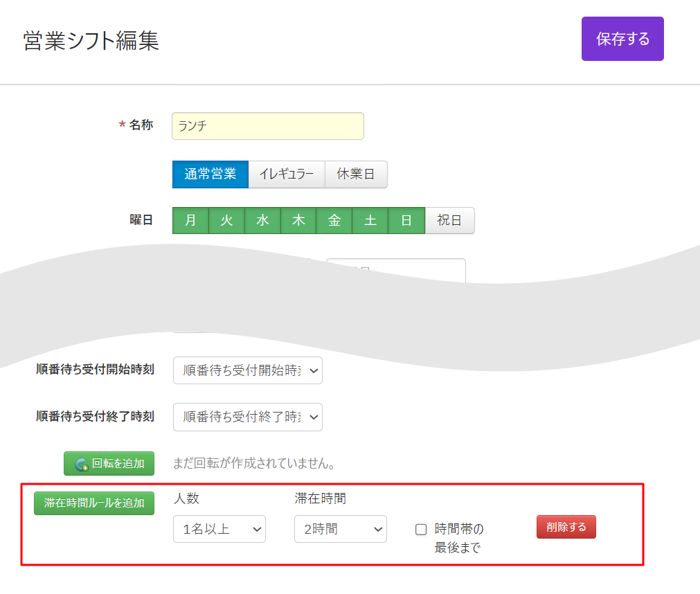The width and height of the screenshot is (700, 594).
Task: Click the 保存する save button
Action: pyautogui.click(x=622, y=39)
